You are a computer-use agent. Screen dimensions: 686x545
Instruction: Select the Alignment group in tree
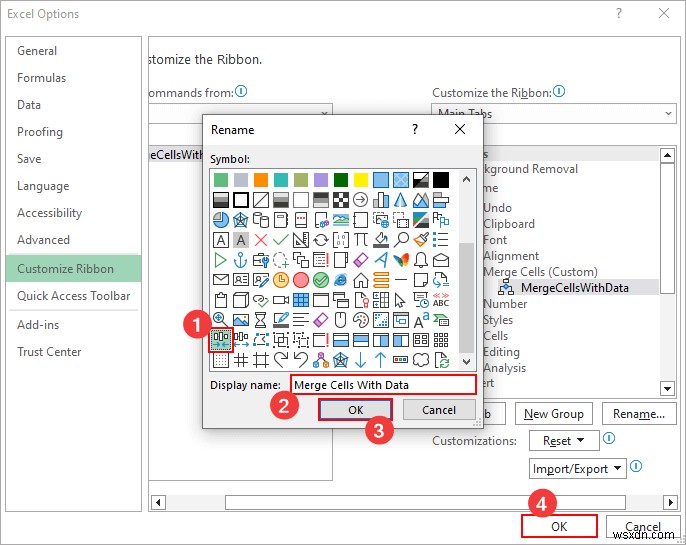click(511, 256)
